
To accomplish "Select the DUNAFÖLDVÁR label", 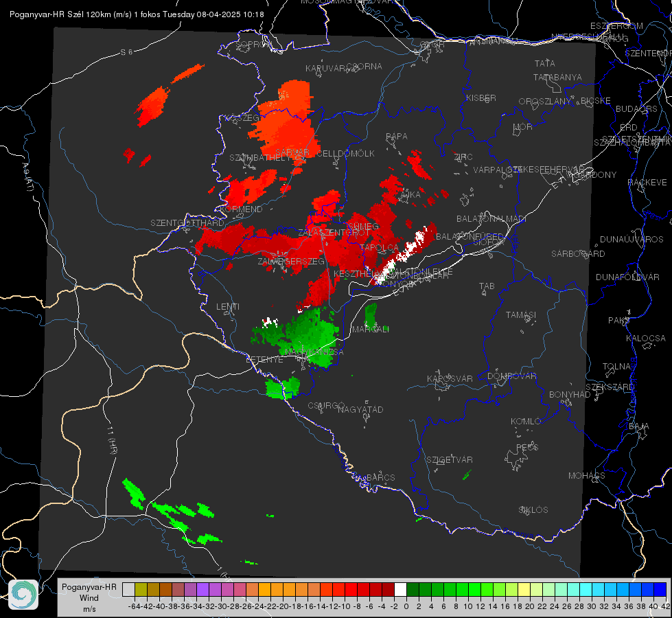I will (627, 277).
